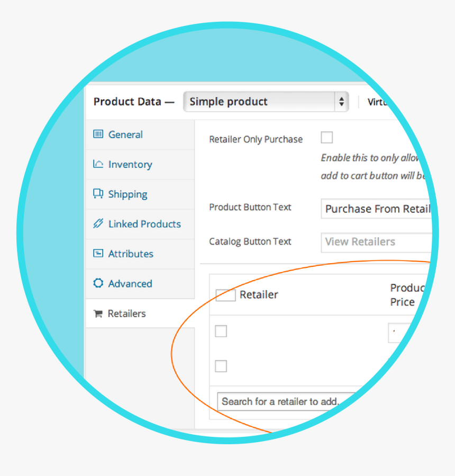Click the Linked Products link icon

(98, 223)
